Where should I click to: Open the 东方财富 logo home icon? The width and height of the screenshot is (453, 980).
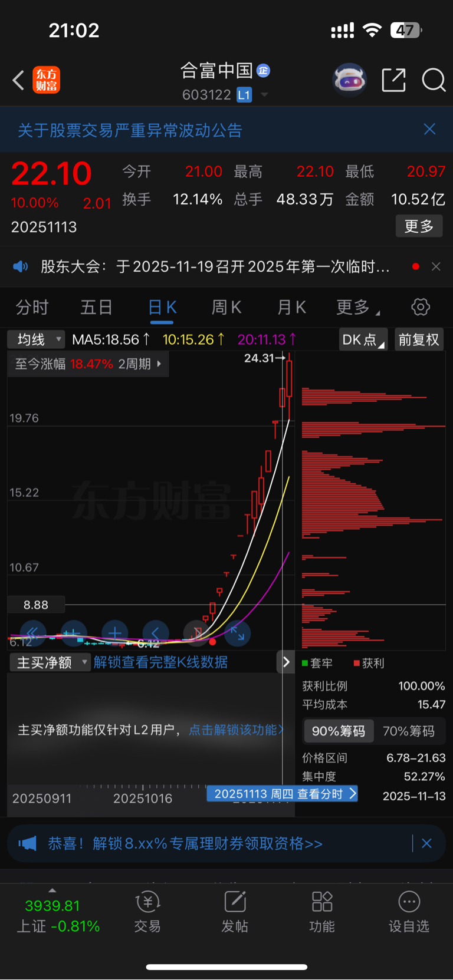(x=46, y=80)
